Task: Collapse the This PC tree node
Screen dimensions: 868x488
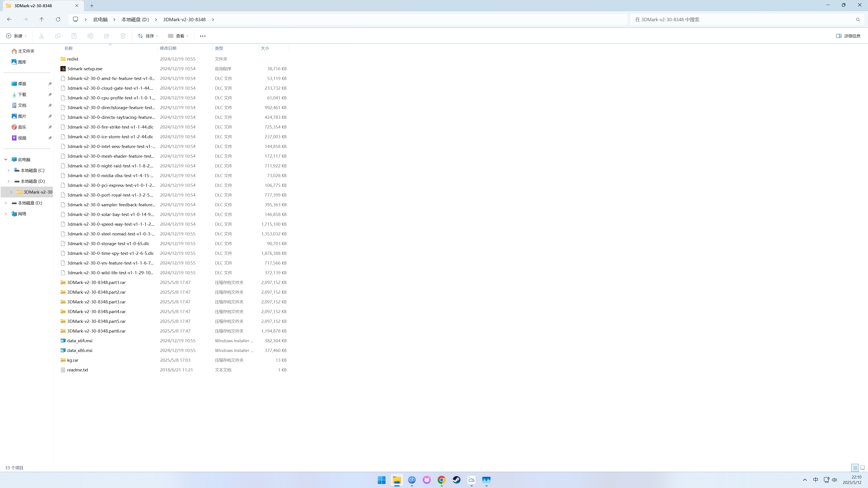Action: 6,160
